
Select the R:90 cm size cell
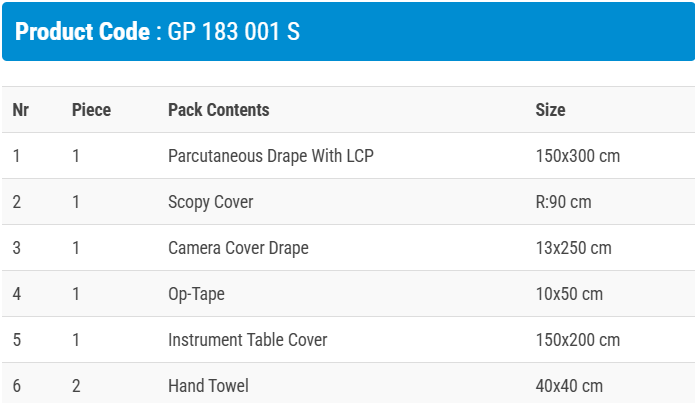tap(563, 202)
